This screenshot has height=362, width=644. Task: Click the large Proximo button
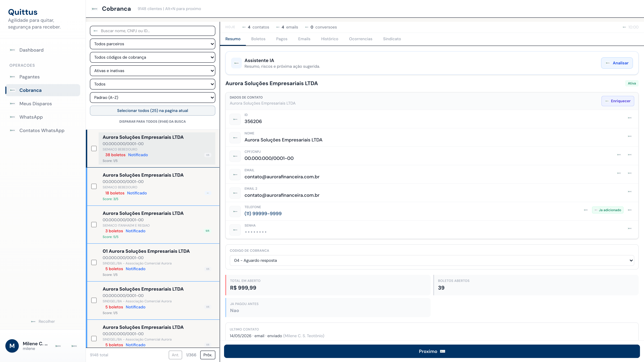[x=432, y=351]
